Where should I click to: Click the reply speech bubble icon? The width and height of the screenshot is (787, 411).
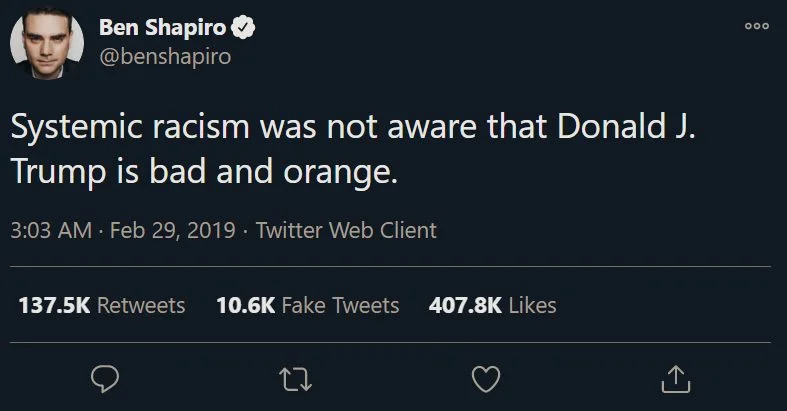pos(105,378)
